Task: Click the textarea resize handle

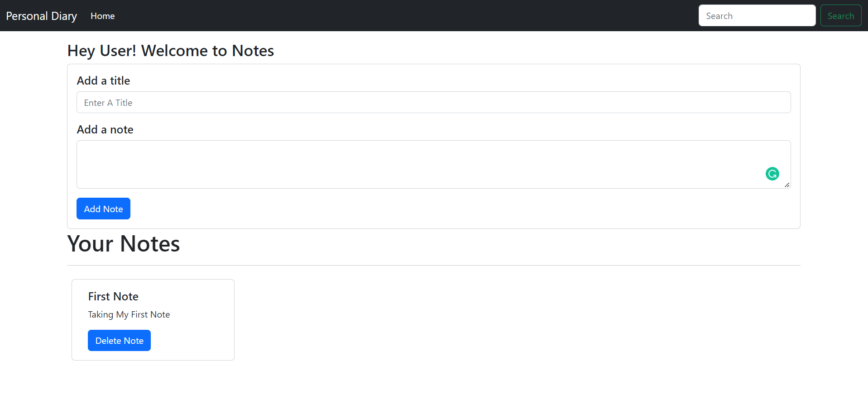Action: coord(787,185)
